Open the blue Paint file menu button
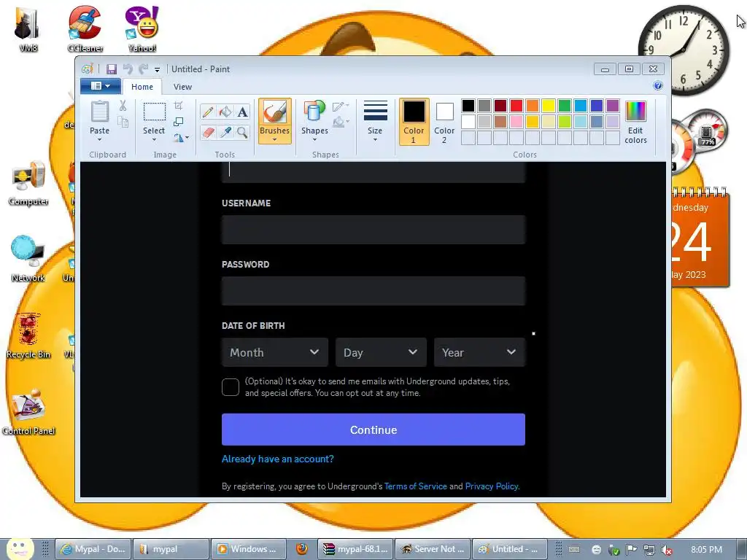Screen dimensions: 747x560 [100, 86]
